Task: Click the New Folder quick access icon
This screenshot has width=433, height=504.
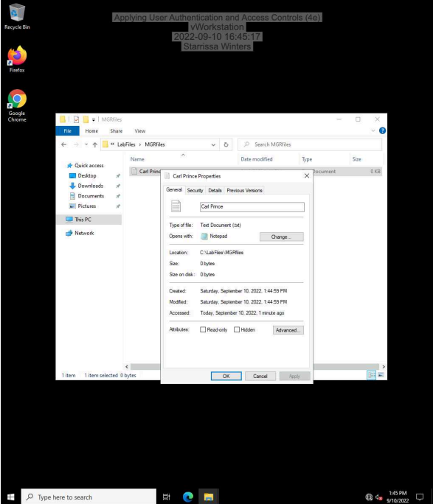Action: (x=86, y=119)
